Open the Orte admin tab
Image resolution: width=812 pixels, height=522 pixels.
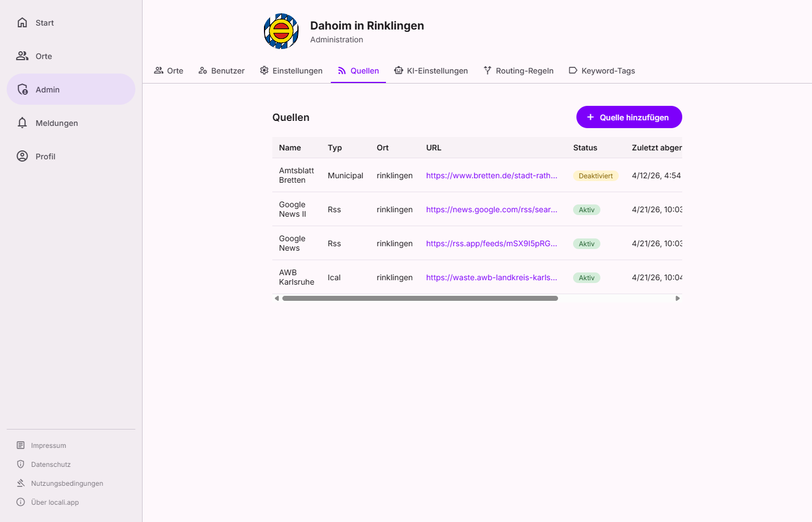pyautogui.click(x=169, y=70)
